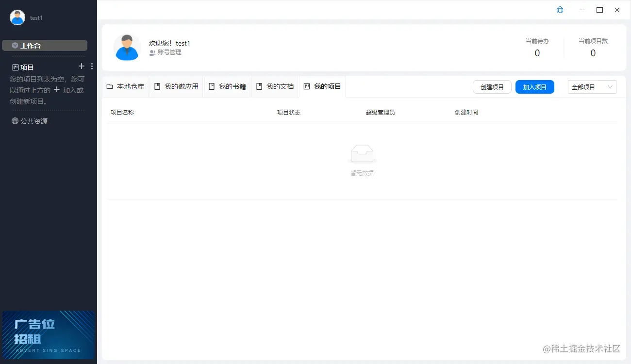
Task: Click the 当前项目数 count
Action: [x=593, y=53]
